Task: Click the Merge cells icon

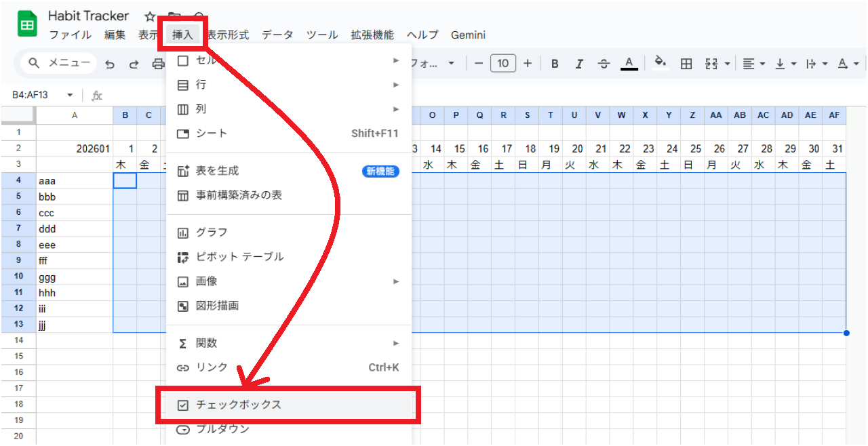Action: pos(709,63)
